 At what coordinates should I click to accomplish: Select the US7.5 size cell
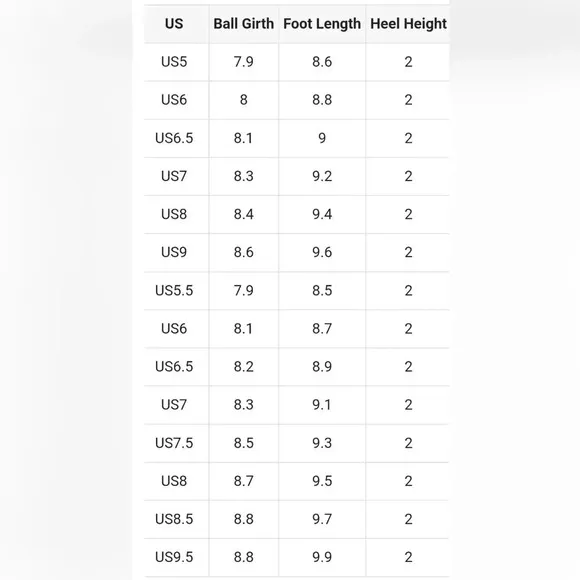pos(174,443)
